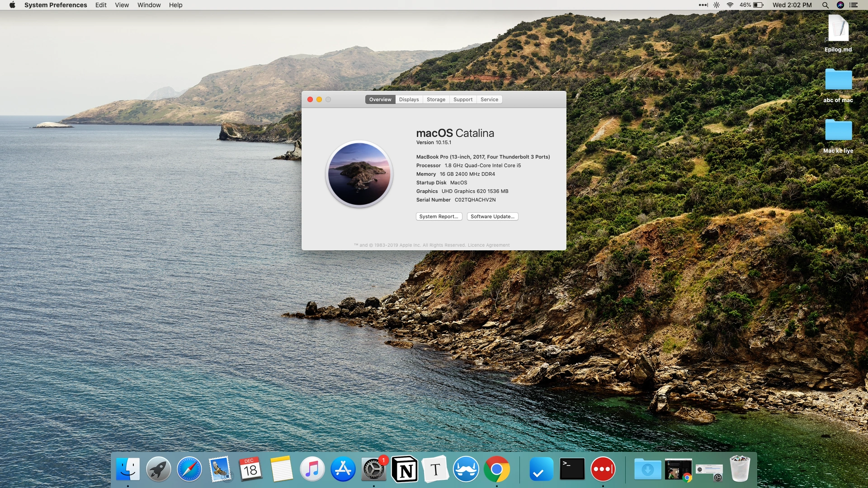Switch to the Displays tab
Image resolution: width=868 pixels, height=488 pixels.
[409, 99]
